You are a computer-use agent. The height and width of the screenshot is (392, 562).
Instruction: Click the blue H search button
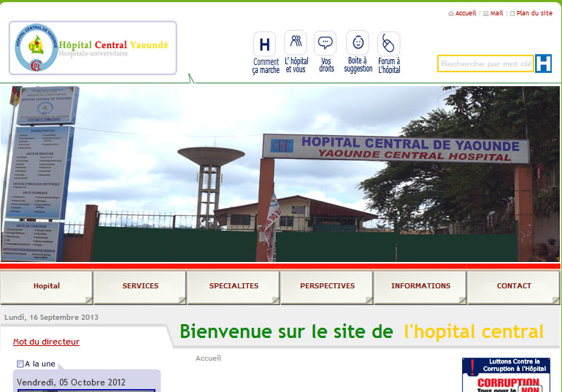pyautogui.click(x=543, y=64)
